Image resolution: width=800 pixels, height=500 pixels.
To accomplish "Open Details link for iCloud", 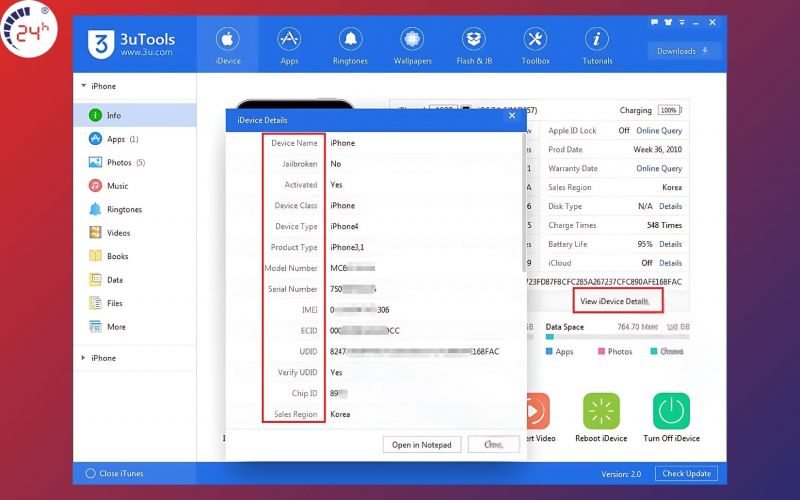I will [670, 263].
